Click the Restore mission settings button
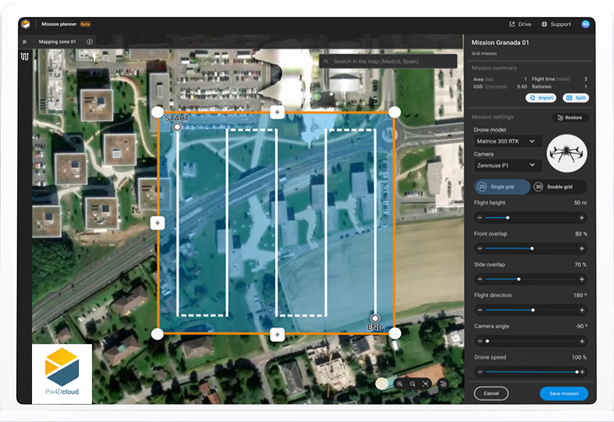The image size is (614, 422). tap(570, 118)
